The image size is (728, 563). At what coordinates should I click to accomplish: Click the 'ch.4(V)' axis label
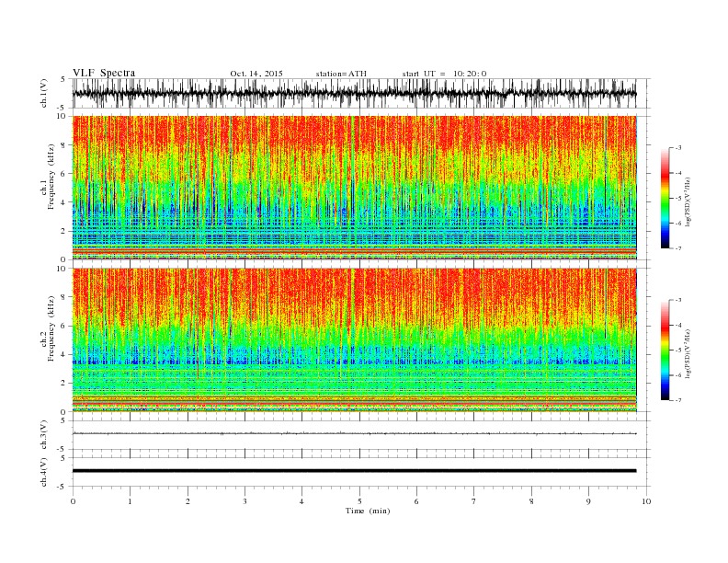click(x=44, y=472)
